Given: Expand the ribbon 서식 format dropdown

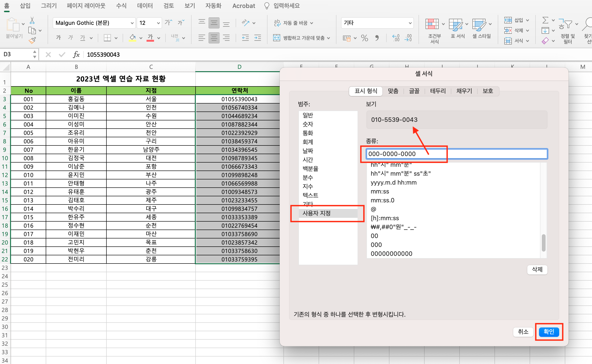Looking at the screenshot, I should tap(528, 41).
